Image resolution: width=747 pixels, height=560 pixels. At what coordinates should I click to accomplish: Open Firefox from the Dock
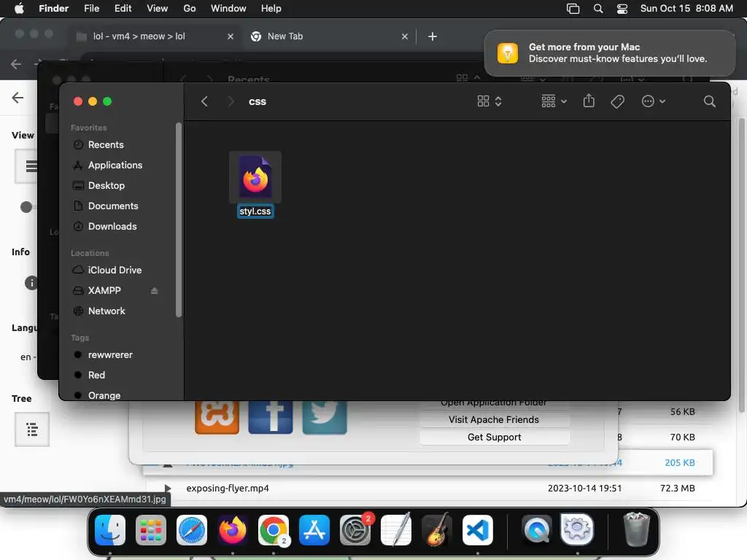click(x=233, y=530)
